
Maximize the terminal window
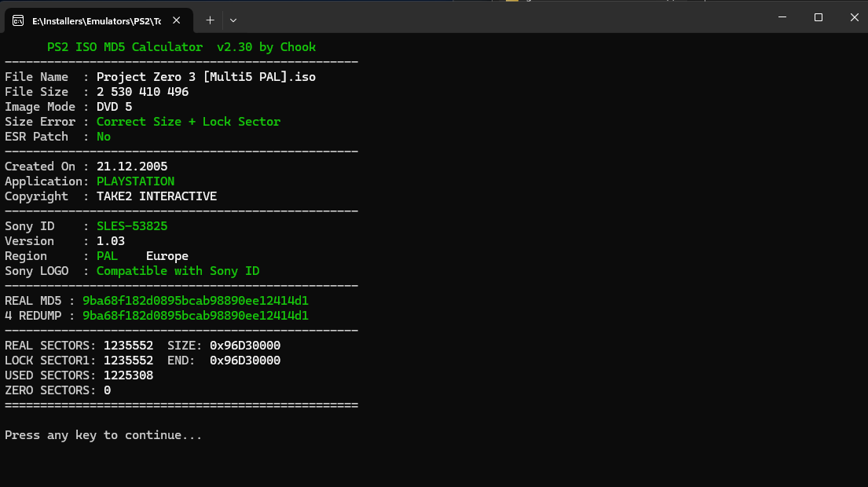[x=819, y=17]
